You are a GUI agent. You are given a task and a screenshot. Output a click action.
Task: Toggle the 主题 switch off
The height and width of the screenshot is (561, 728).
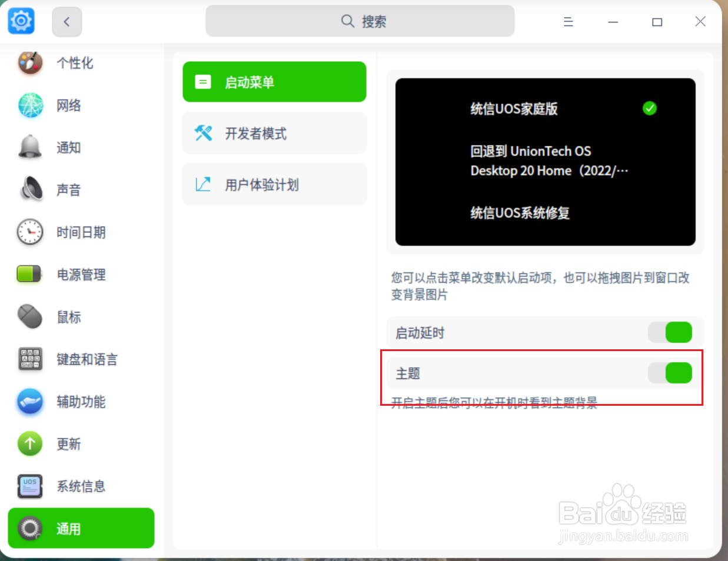(670, 372)
